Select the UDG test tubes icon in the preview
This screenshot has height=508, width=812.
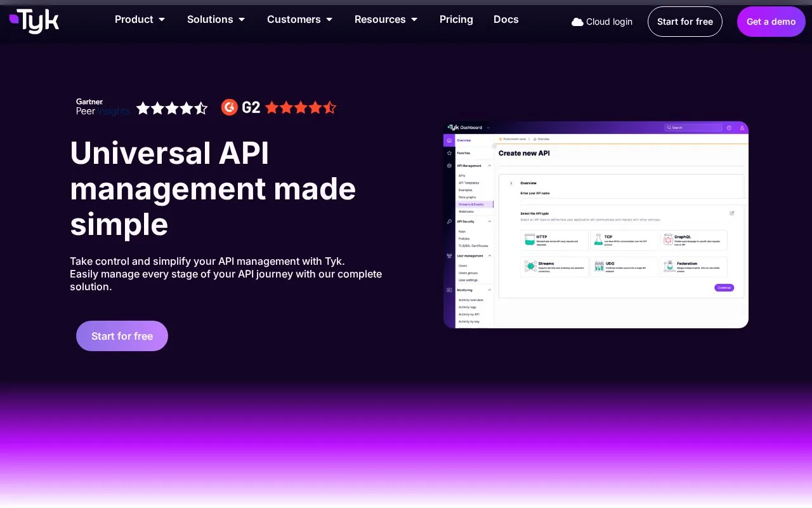click(x=599, y=267)
